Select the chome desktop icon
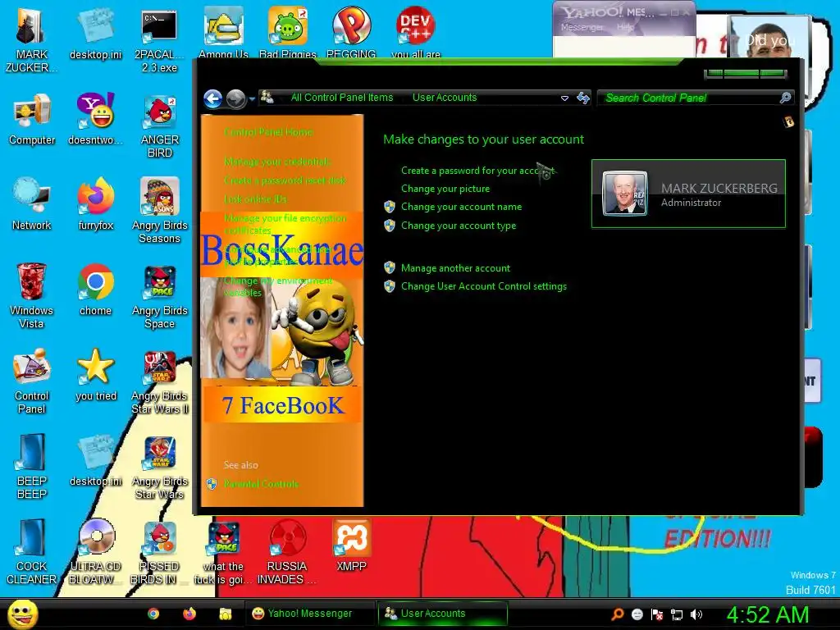840x630 pixels. pyautogui.click(x=96, y=290)
